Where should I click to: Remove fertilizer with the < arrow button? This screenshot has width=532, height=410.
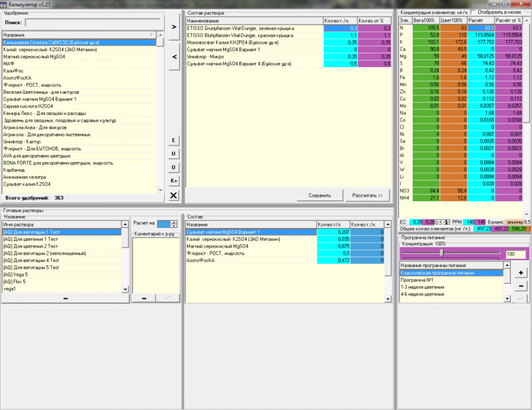[x=174, y=57]
